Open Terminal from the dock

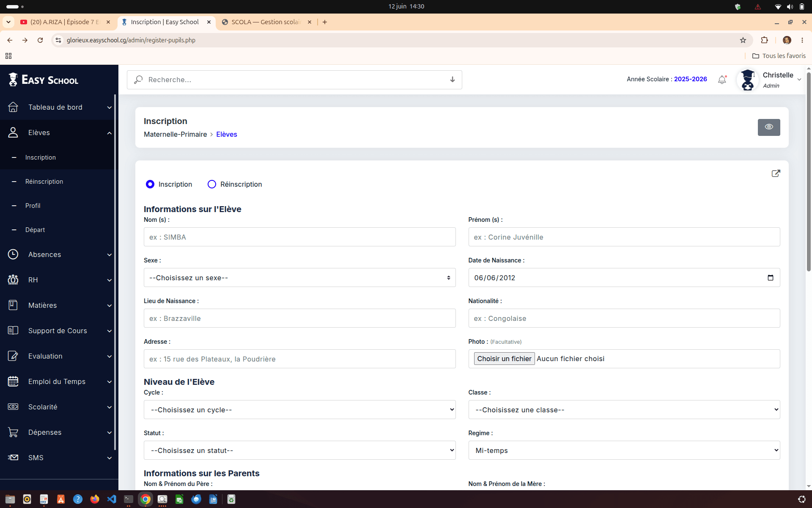tap(129, 499)
